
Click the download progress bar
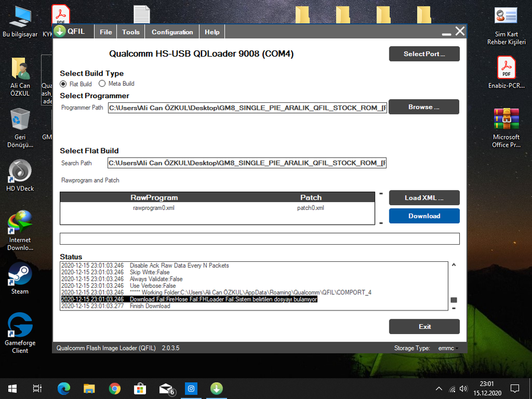259,239
